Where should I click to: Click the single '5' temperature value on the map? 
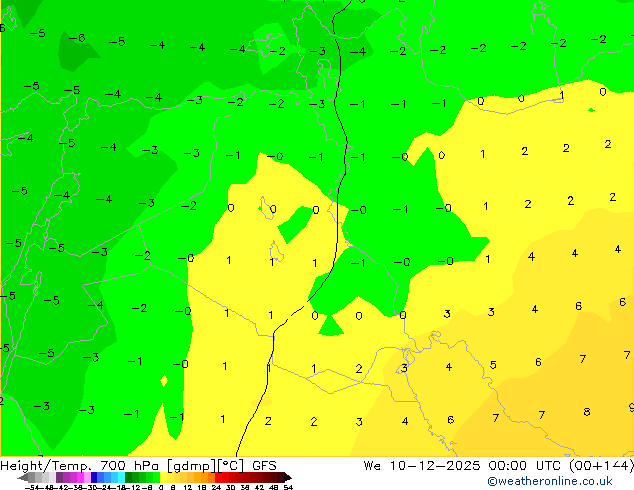[x=493, y=365]
